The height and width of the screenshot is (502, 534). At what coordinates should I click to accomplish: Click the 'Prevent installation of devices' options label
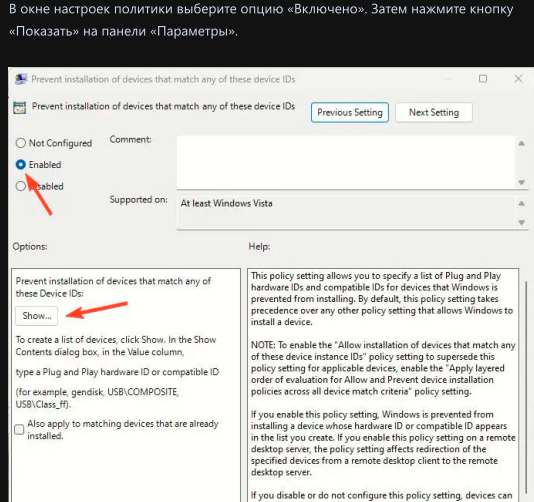tap(113, 287)
